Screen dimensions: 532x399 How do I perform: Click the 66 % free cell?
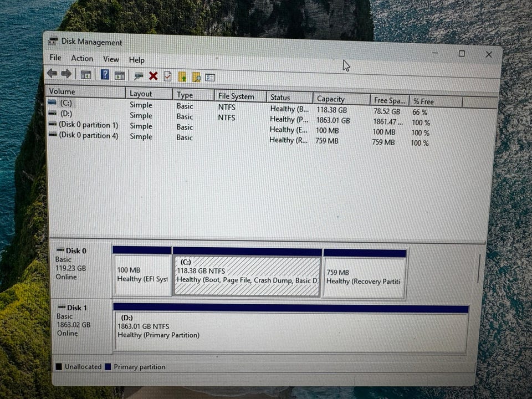[x=420, y=112]
